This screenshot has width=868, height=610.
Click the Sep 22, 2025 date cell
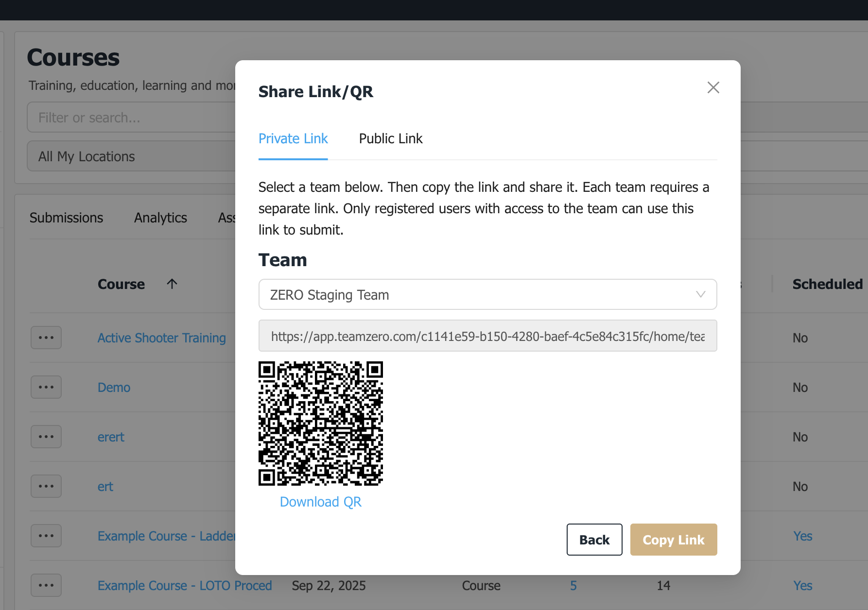pyautogui.click(x=329, y=586)
